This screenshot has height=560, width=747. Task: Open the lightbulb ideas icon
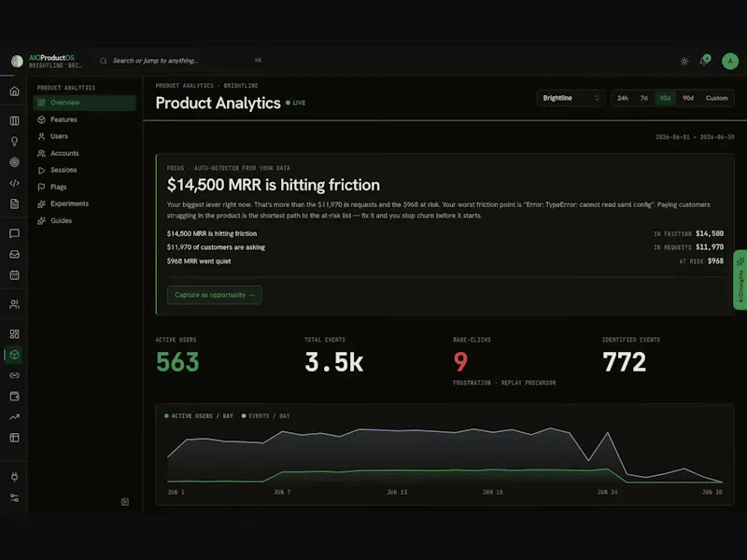[15, 142]
